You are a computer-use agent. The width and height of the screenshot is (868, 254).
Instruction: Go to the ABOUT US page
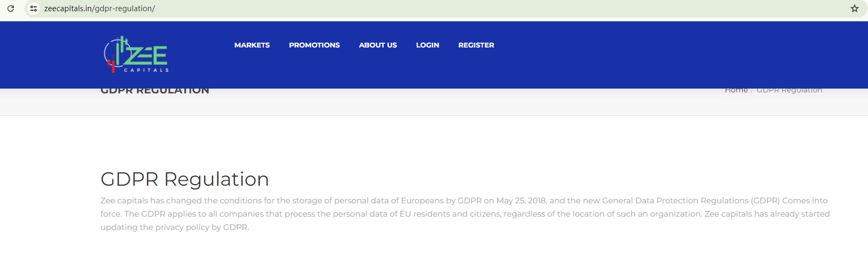pos(378,45)
